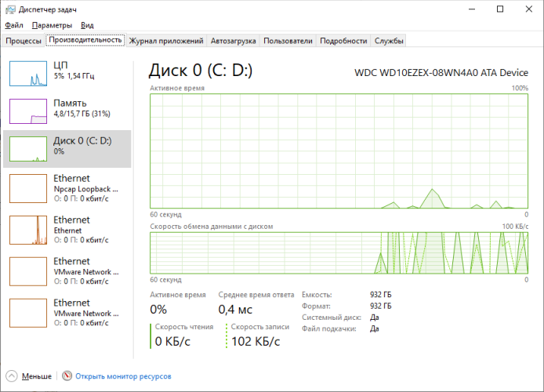Click the resource monitor icon at bottom
The width and height of the screenshot is (544, 392).
(x=67, y=376)
